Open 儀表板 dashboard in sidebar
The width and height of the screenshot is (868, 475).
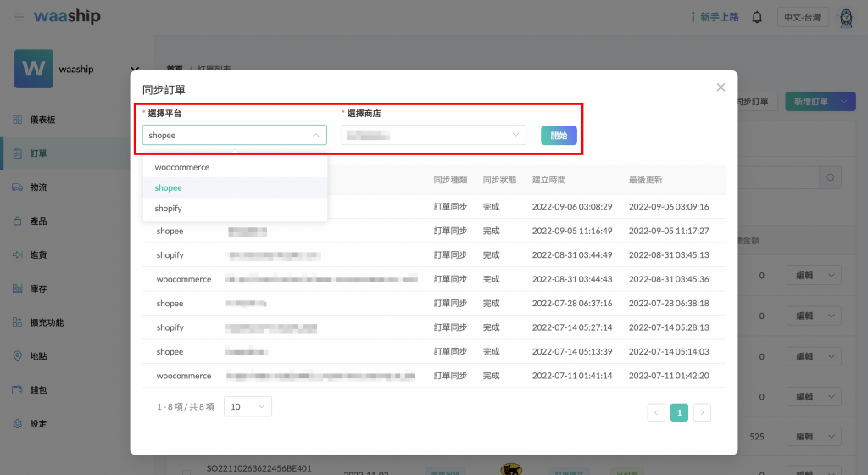click(42, 120)
